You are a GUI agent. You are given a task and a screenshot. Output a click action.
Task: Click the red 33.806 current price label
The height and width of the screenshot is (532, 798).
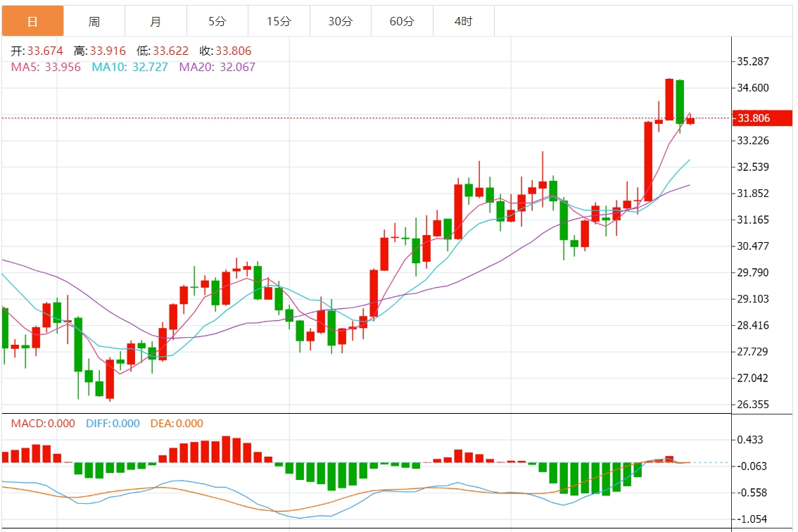click(762, 118)
